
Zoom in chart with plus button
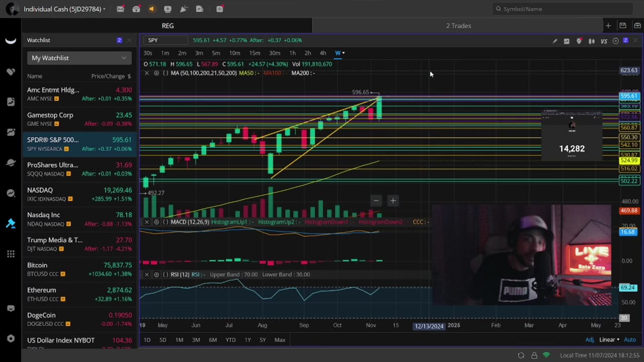point(393,201)
